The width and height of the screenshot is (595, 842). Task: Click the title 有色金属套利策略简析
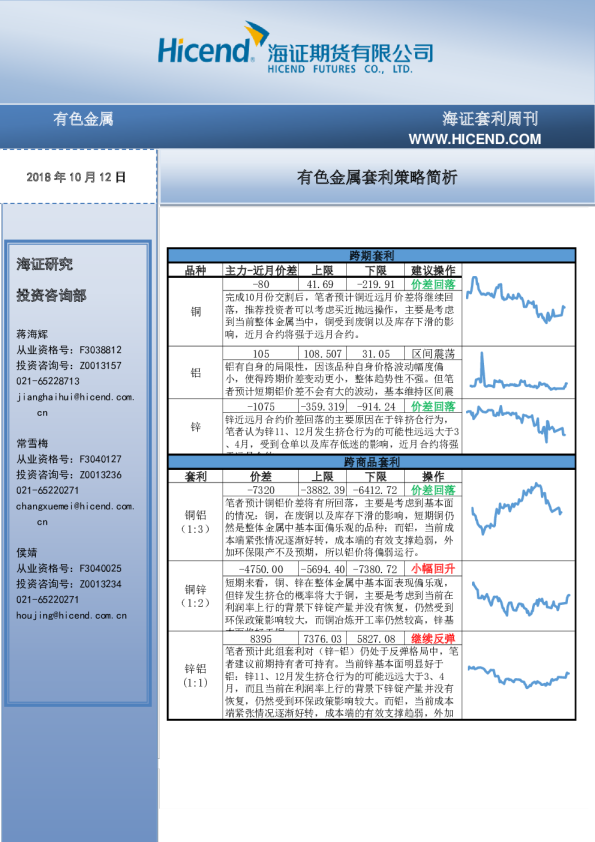(x=377, y=178)
